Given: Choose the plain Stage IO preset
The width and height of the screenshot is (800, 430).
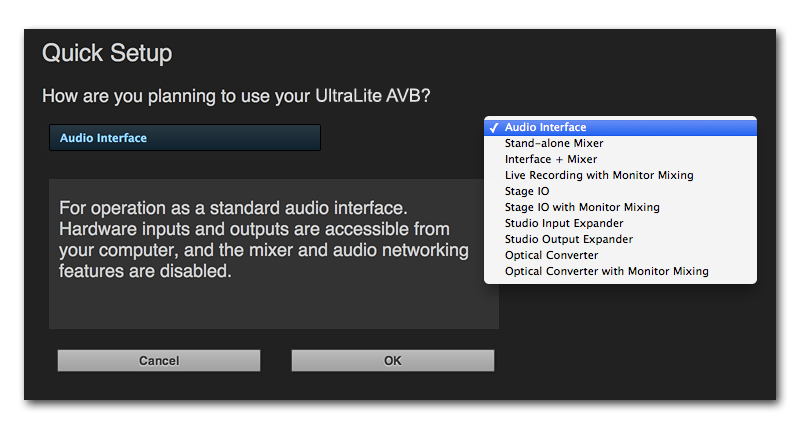Looking at the screenshot, I should [x=527, y=191].
